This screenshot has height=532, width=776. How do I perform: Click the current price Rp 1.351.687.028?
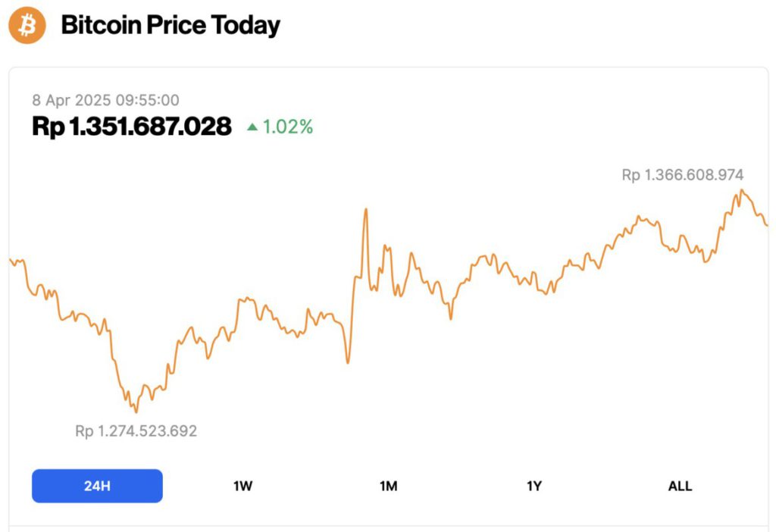coord(131,127)
